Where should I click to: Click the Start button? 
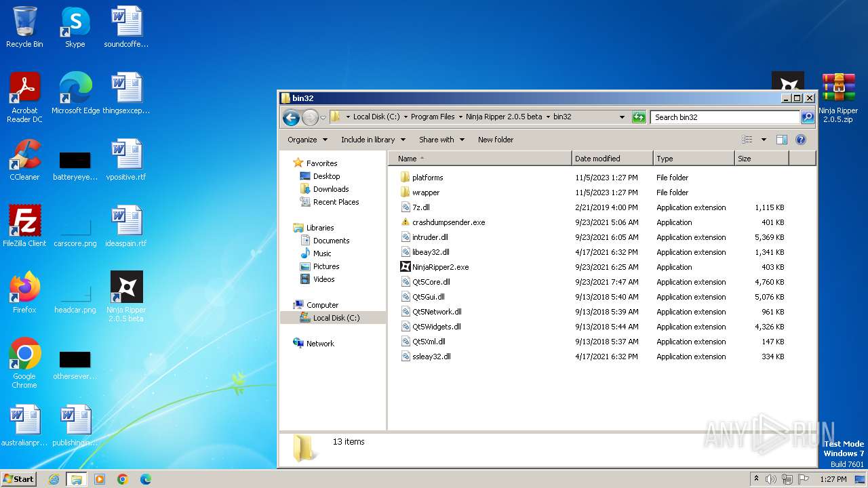[19, 479]
